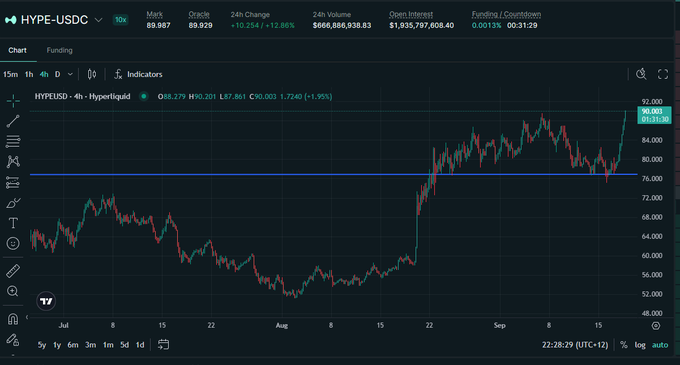
Task: Click the Sep date axis label
Action: pos(499,326)
